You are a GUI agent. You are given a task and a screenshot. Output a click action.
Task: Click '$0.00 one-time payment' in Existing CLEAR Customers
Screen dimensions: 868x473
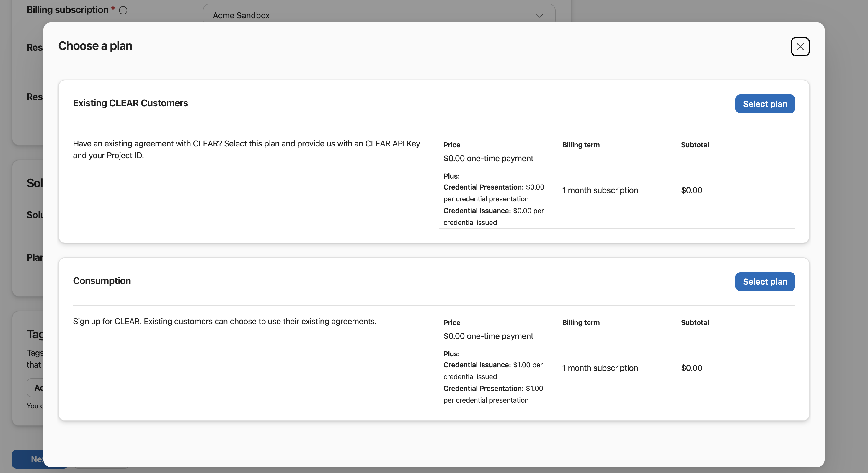pyautogui.click(x=488, y=158)
